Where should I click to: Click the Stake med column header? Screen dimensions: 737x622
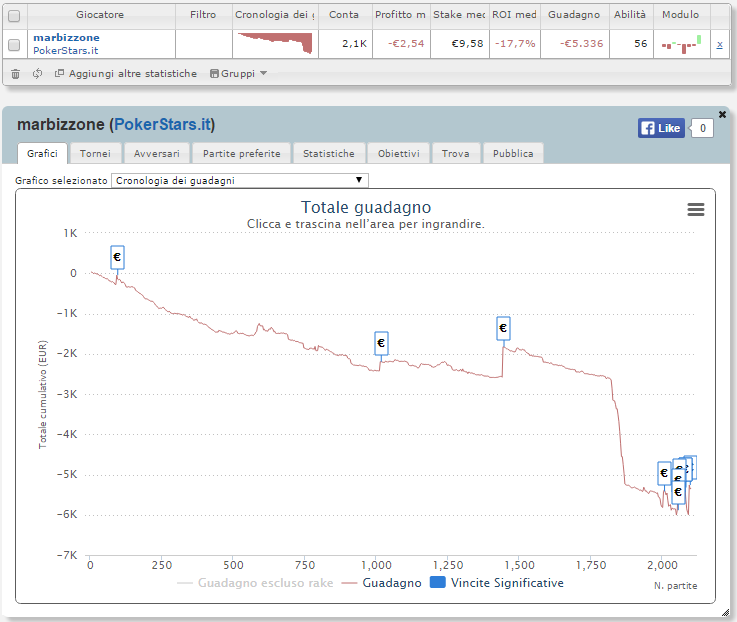pos(459,15)
